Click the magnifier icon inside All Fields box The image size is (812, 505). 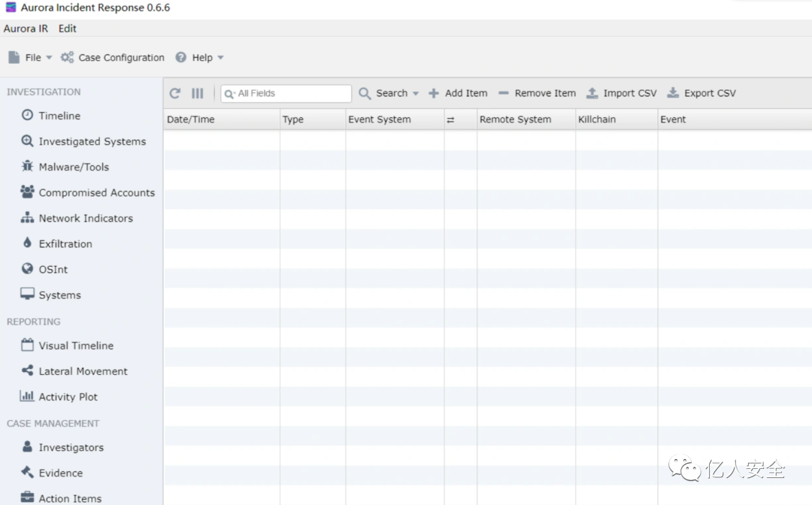[x=229, y=94]
